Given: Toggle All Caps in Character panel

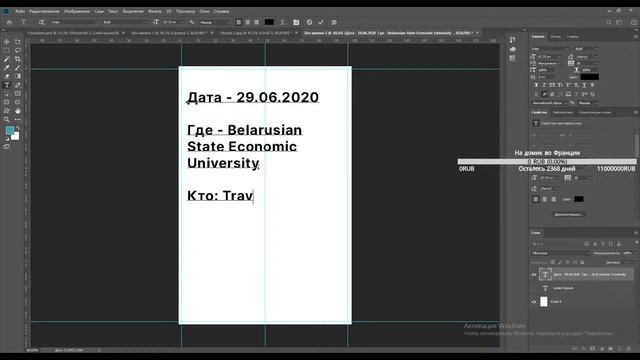Looking at the screenshot, I should 552,85.
